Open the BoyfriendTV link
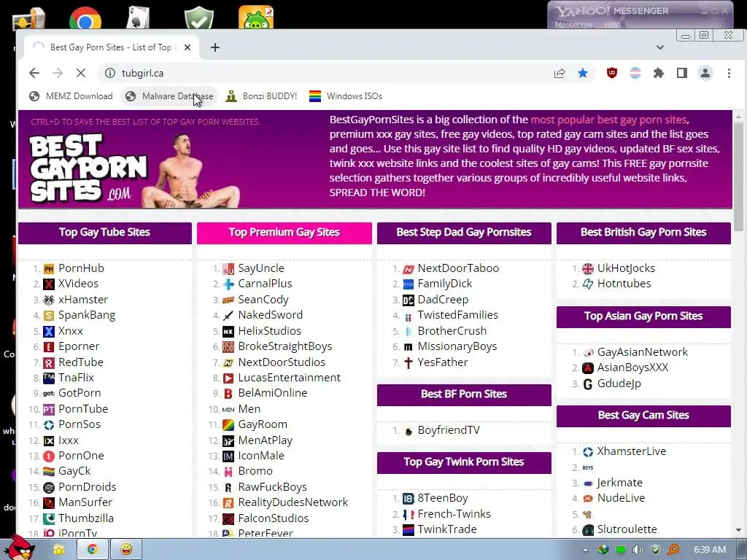 pyautogui.click(x=449, y=430)
